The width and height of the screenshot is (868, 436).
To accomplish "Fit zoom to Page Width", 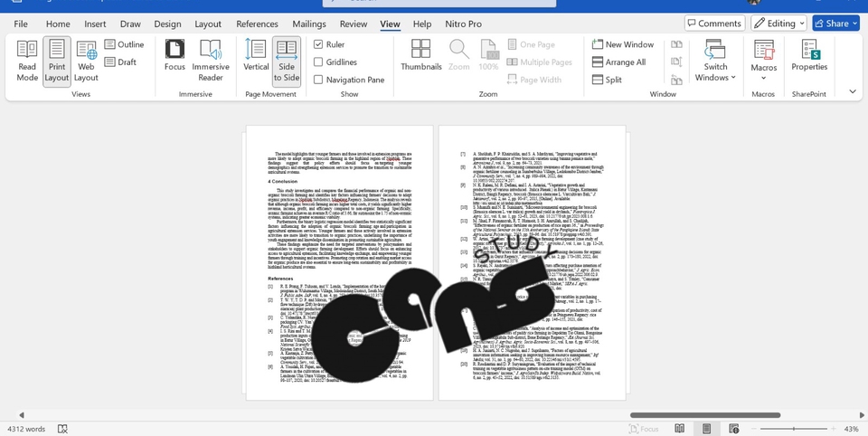I will (534, 80).
